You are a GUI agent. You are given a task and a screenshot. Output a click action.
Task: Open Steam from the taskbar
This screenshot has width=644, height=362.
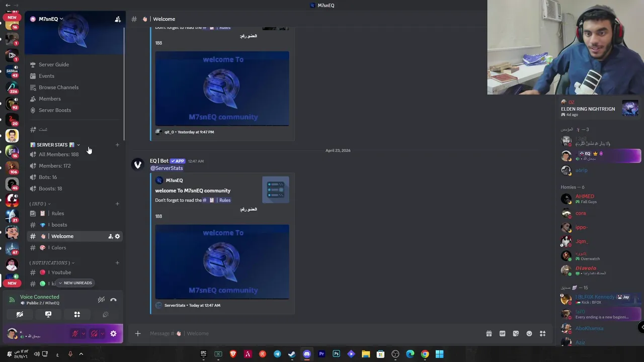(x=292, y=354)
